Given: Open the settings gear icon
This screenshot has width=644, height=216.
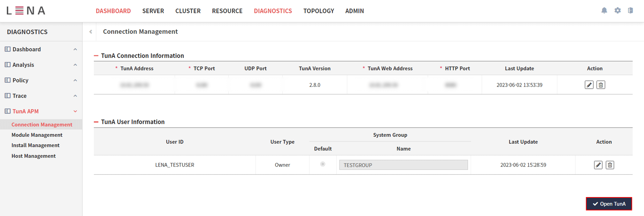Looking at the screenshot, I should pos(618,11).
